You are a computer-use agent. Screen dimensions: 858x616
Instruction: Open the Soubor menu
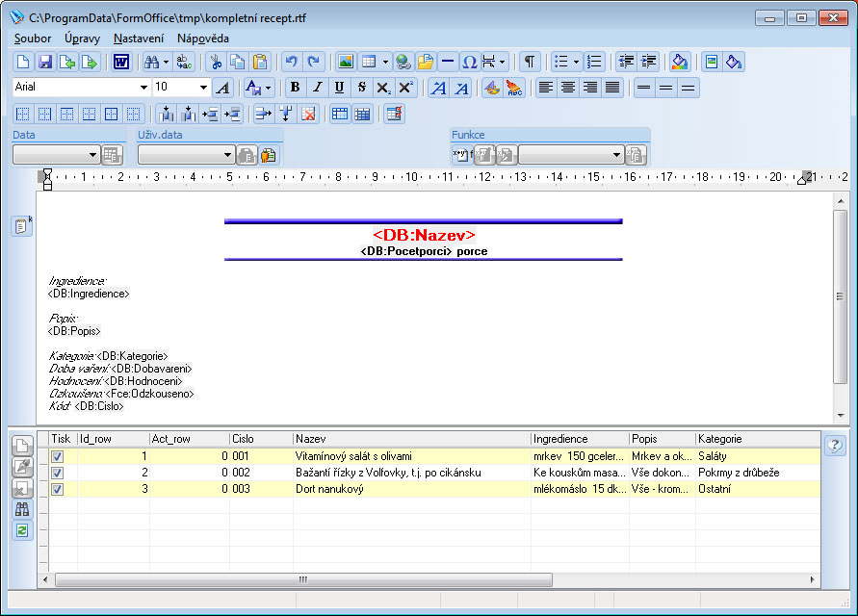[33, 38]
